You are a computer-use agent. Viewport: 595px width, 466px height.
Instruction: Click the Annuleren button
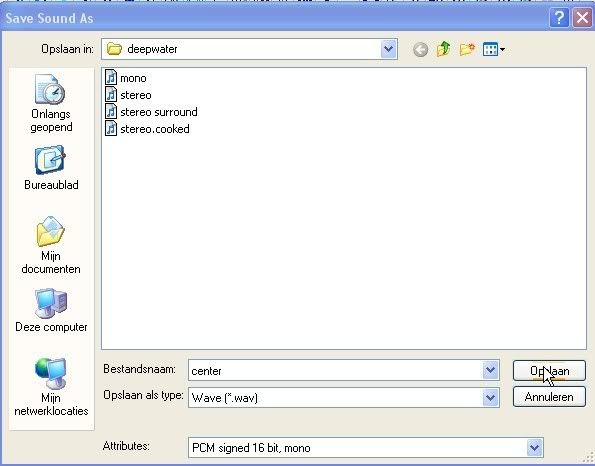(549, 397)
